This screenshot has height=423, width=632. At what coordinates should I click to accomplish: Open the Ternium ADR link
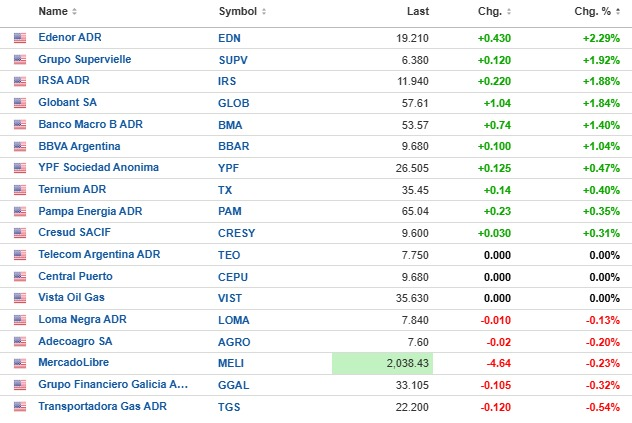click(x=72, y=189)
